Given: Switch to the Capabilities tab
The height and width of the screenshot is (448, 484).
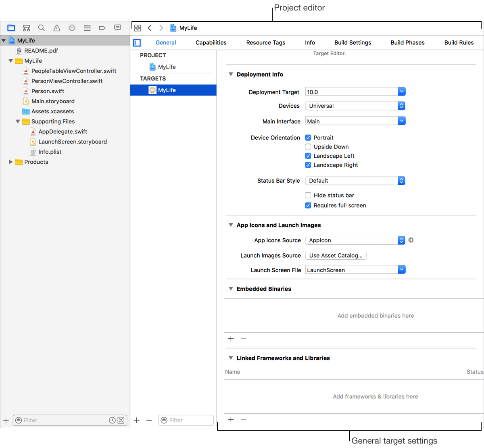Looking at the screenshot, I should tap(211, 43).
